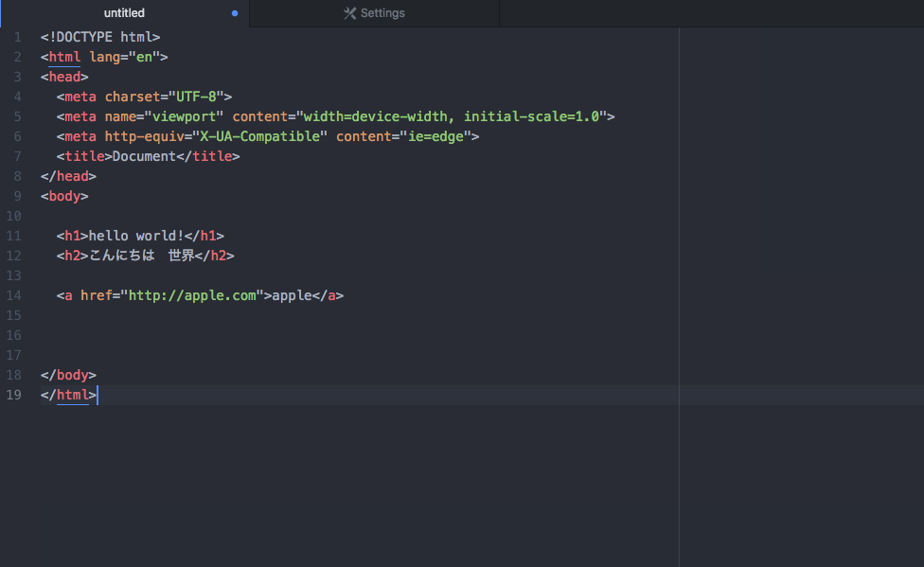Click the opening "<head>" tag
Image resolution: width=924 pixels, height=567 pixels.
(64, 78)
